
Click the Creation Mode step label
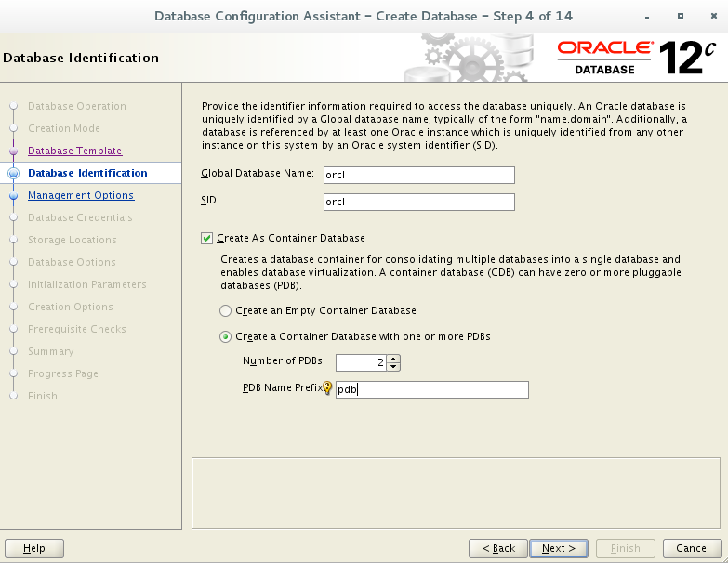[64, 128]
